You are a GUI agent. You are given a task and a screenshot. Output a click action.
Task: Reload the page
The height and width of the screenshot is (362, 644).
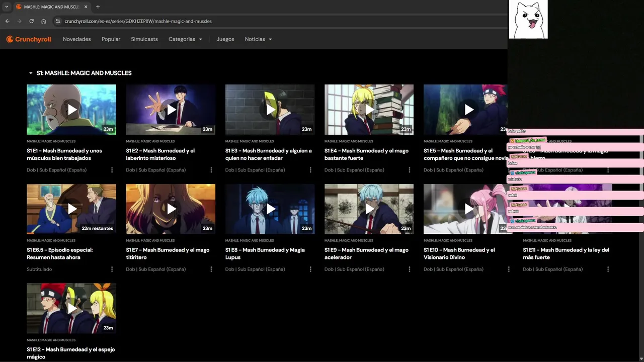point(31,21)
